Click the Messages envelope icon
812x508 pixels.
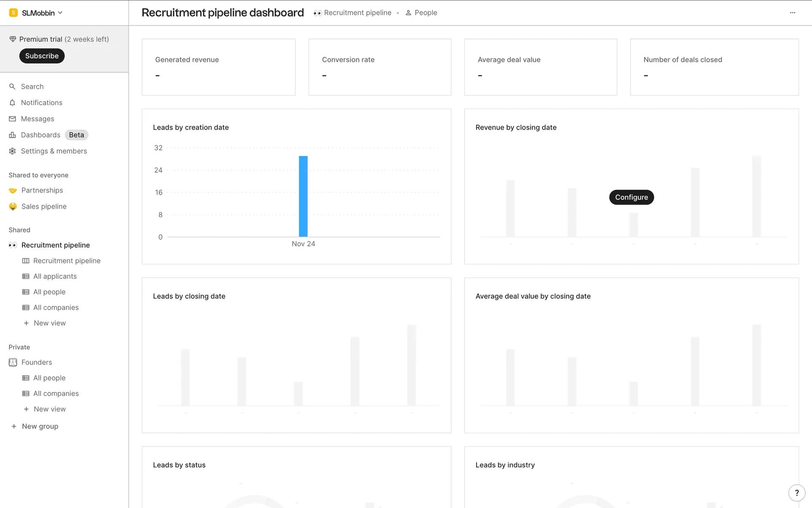pos(12,119)
